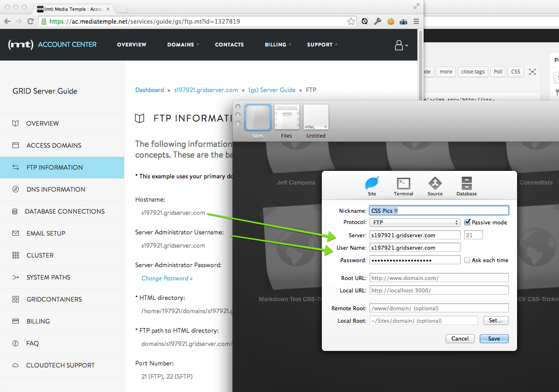Click the CSS button in background editor
This screenshot has width=559, height=392.
tap(515, 72)
